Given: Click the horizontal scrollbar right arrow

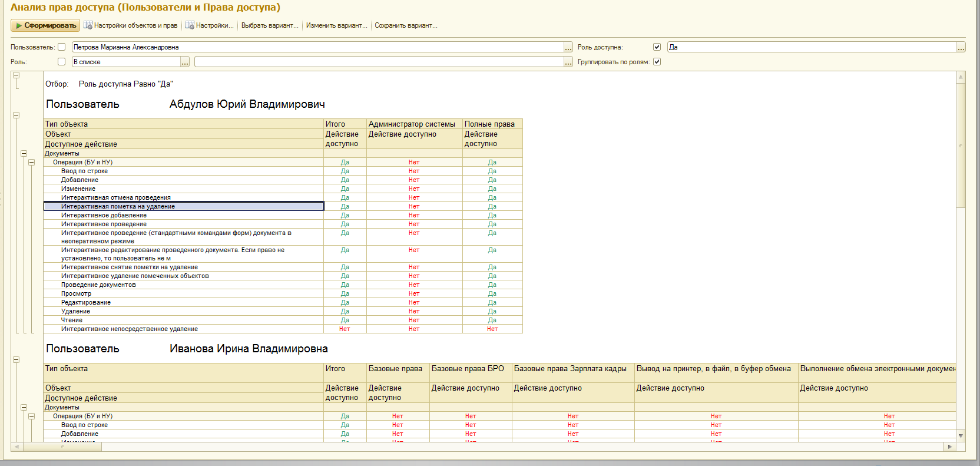Looking at the screenshot, I should pyautogui.click(x=949, y=447).
